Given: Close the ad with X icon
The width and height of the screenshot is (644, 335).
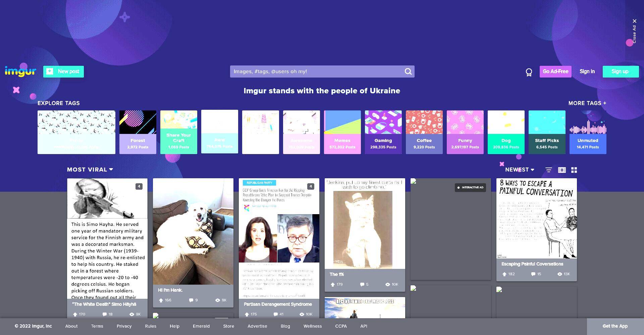Looking at the screenshot, I should pos(634,21).
